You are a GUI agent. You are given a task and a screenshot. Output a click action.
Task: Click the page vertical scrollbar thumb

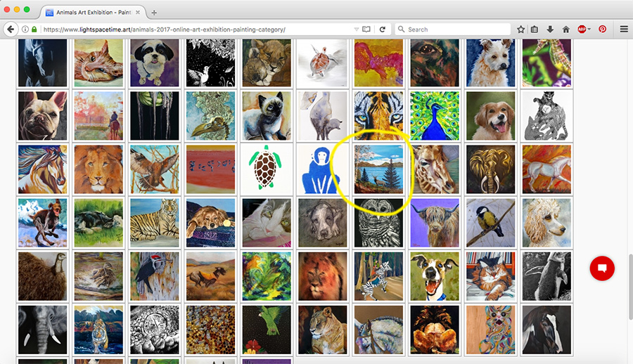point(629,287)
